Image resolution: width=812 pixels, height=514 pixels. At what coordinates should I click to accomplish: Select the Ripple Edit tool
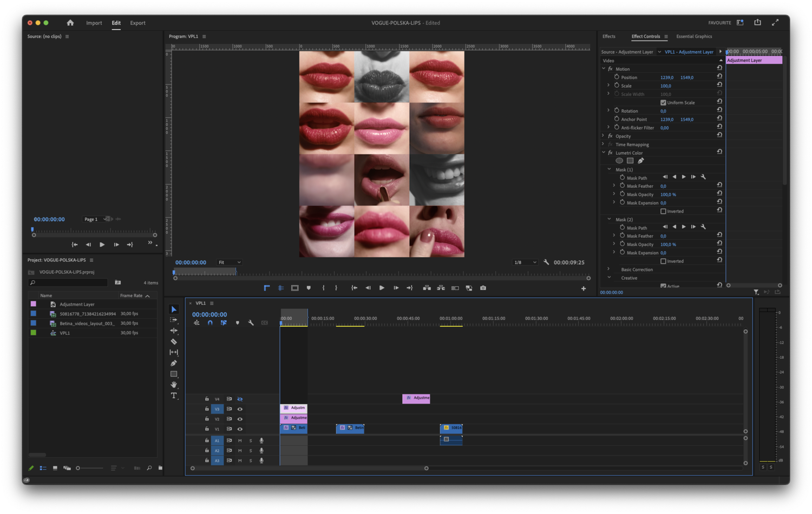point(174,331)
